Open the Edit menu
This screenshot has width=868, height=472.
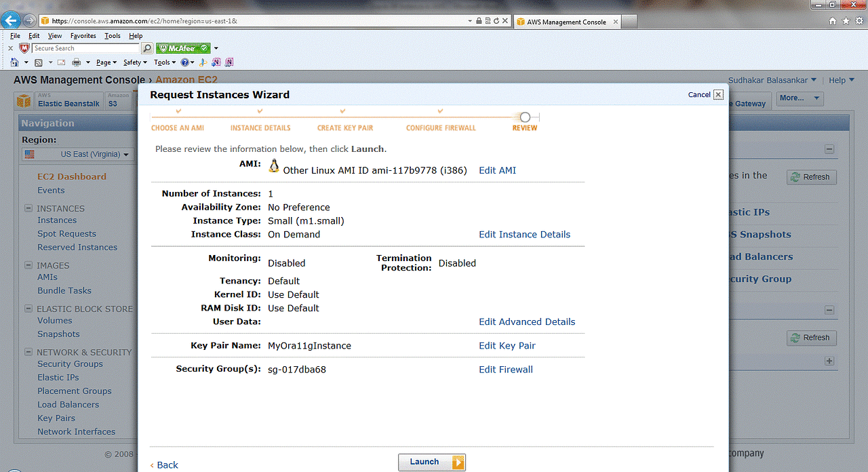pos(34,36)
